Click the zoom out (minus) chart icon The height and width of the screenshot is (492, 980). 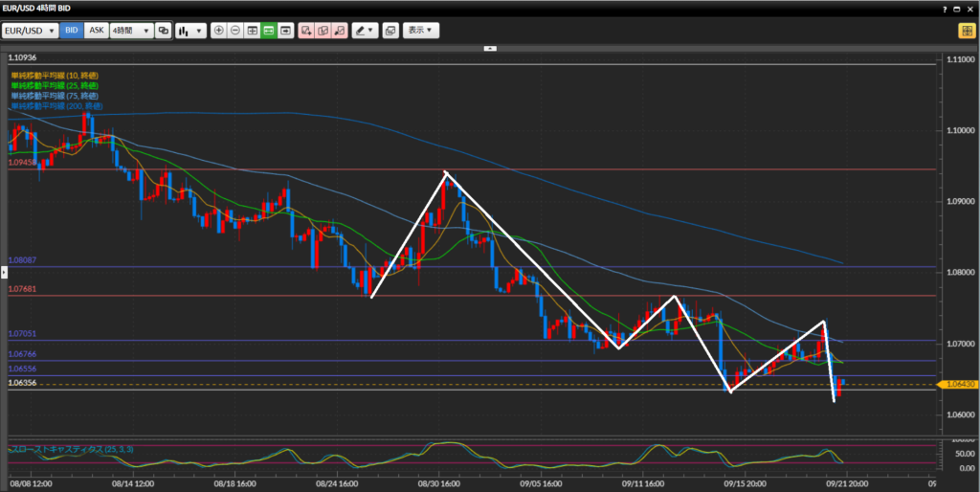point(235,31)
